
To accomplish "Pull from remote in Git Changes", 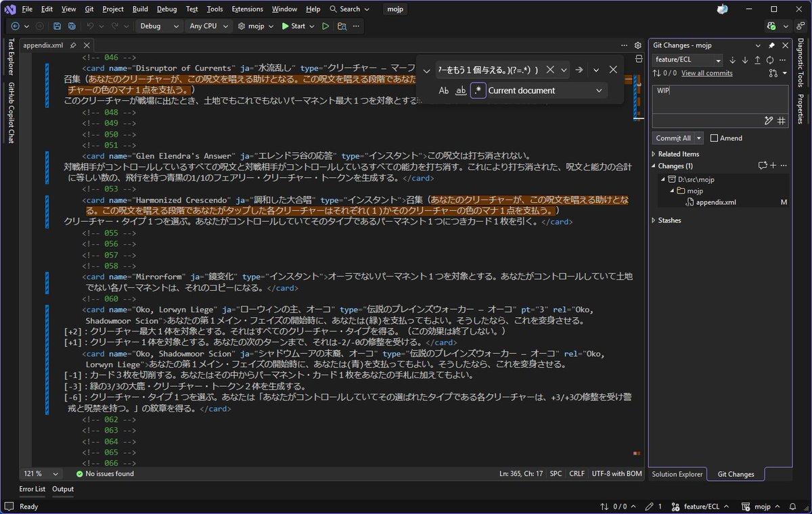I will tap(745, 60).
